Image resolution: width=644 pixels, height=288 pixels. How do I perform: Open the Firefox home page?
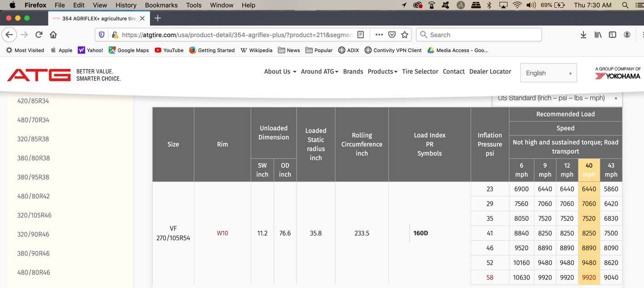[x=53, y=35]
